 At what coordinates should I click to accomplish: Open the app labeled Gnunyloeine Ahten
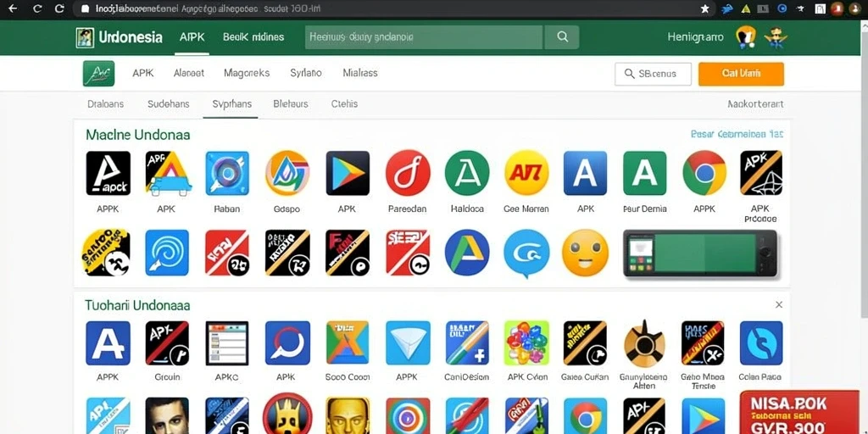click(x=645, y=343)
